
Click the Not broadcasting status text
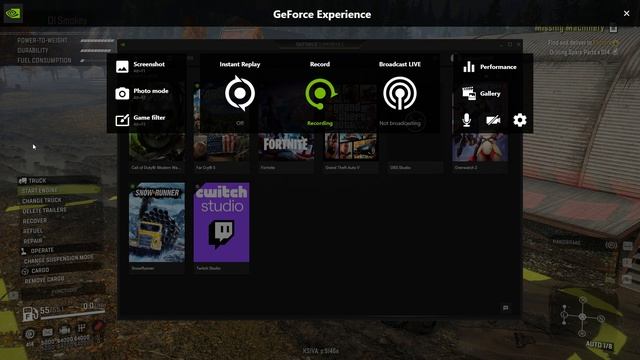tap(400, 123)
